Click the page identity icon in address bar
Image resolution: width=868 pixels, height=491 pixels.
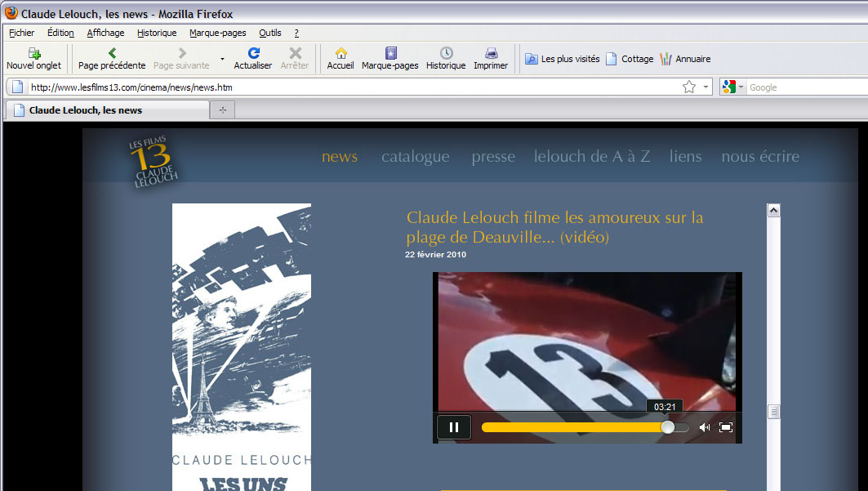(18, 87)
